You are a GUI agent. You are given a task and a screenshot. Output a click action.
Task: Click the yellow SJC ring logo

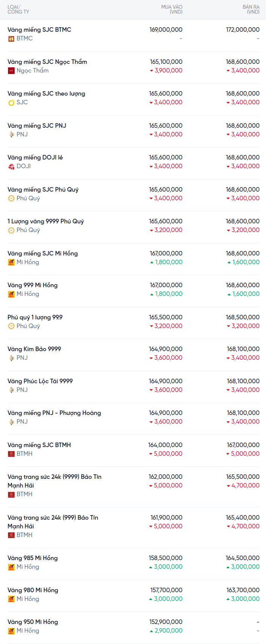(x=11, y=102)
